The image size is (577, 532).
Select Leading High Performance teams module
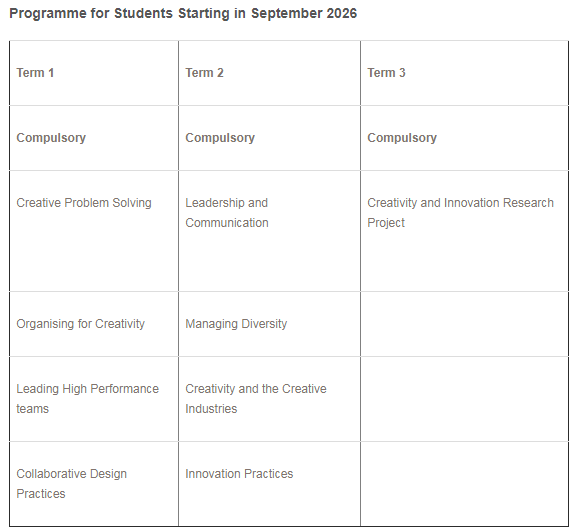click(88, 399)
